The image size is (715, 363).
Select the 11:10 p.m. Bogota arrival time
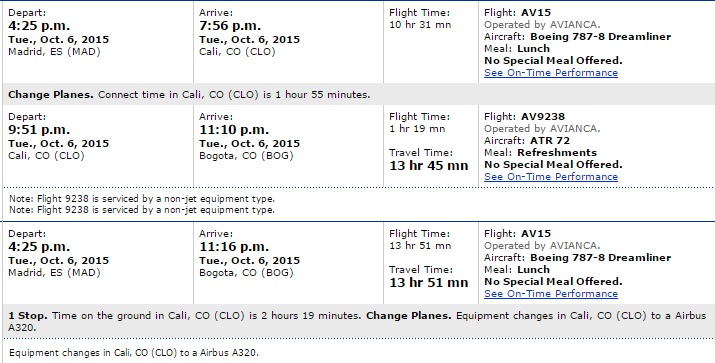click(x=234, y=130)
